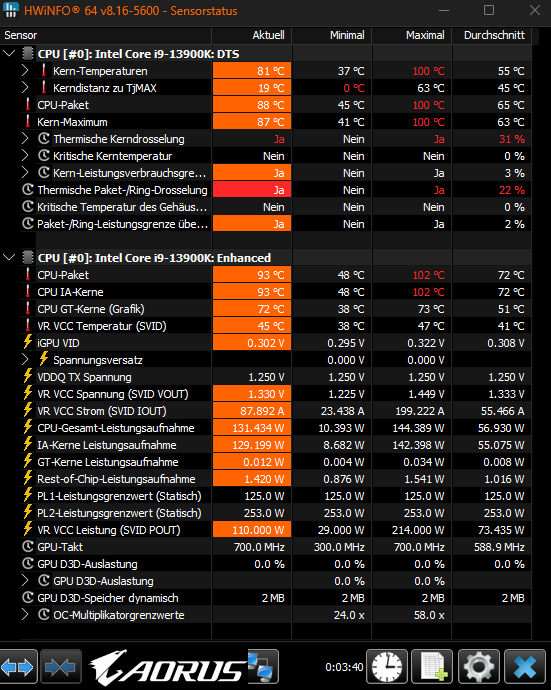Expand OC-Multiplikatorgrenzwerte row
The height and width of the screenshot is (690, 551).
click(25, 614)
